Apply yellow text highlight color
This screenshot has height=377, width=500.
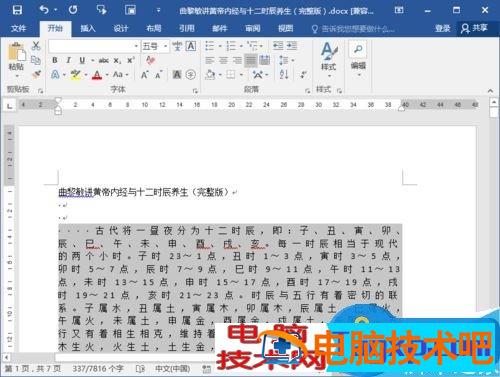pyautogui.click(x=76, y=75)
